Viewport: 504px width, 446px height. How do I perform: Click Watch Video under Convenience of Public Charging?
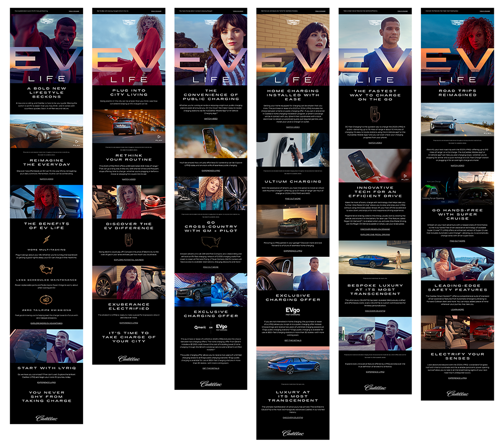(211, 119)
